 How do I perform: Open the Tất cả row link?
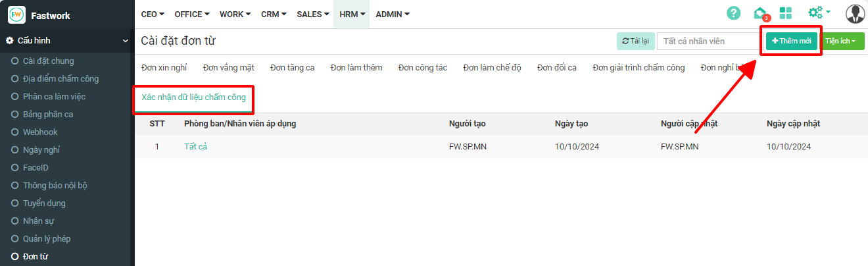[195, 147]
